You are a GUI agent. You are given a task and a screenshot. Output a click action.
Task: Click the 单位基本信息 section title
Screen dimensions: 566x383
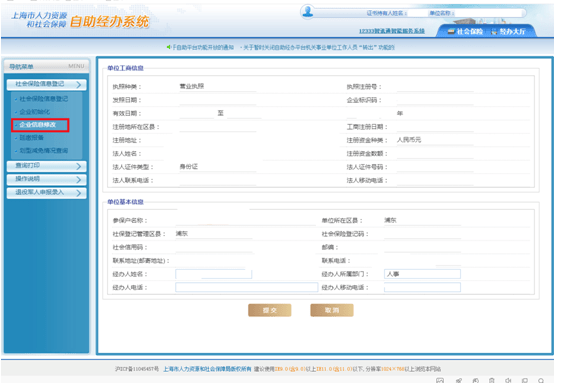126,202
